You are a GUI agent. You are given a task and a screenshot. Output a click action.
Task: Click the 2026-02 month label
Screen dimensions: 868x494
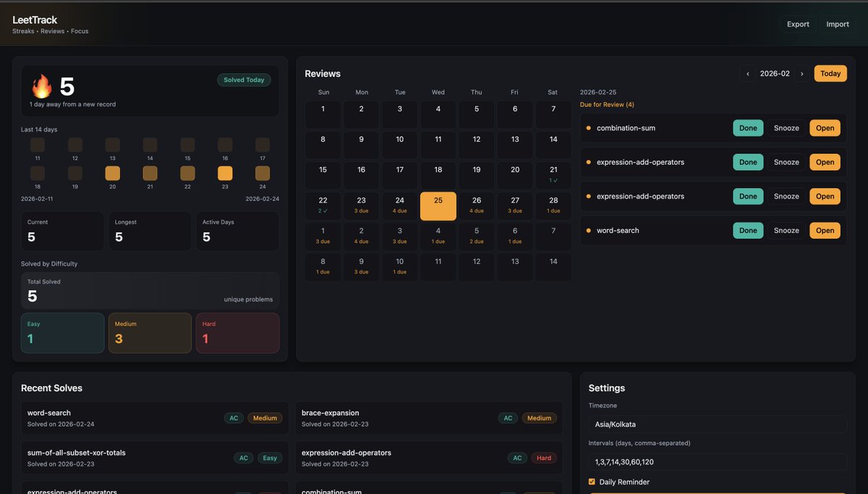coord(775,74)
